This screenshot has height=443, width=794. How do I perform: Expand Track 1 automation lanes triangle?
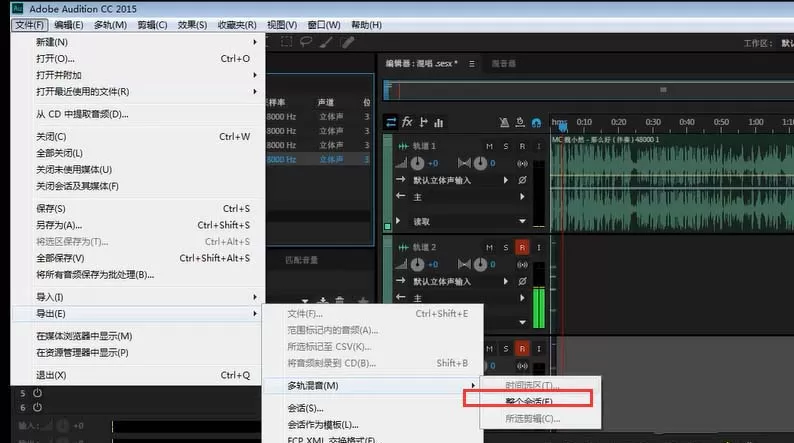tap(399, 221)
